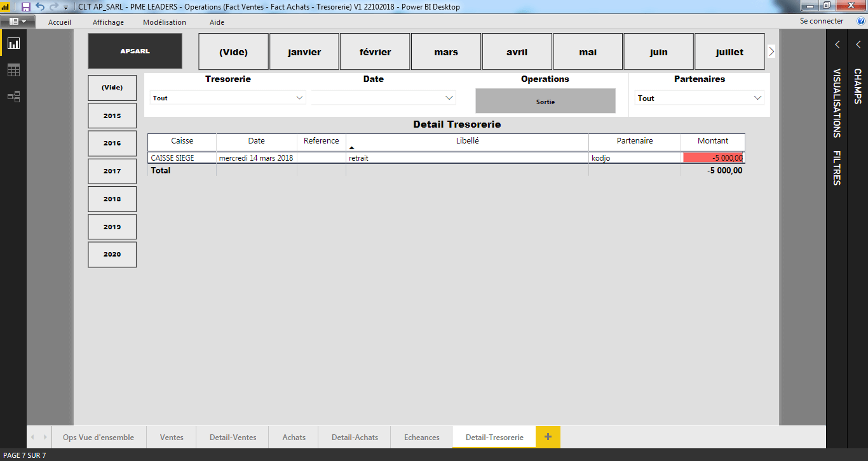Toggle the Sortie operations slicer
This screenshot has height=461, width=868.
[x=545, y=102]
